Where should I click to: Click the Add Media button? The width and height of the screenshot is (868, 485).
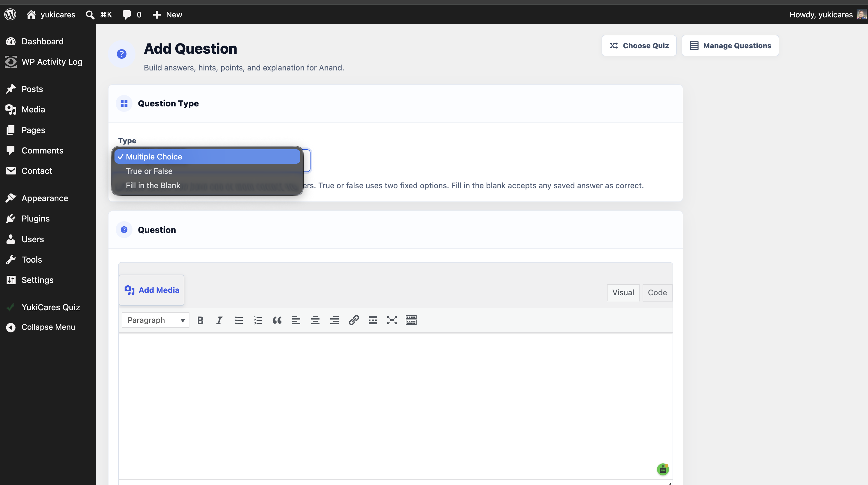[152, 290]
